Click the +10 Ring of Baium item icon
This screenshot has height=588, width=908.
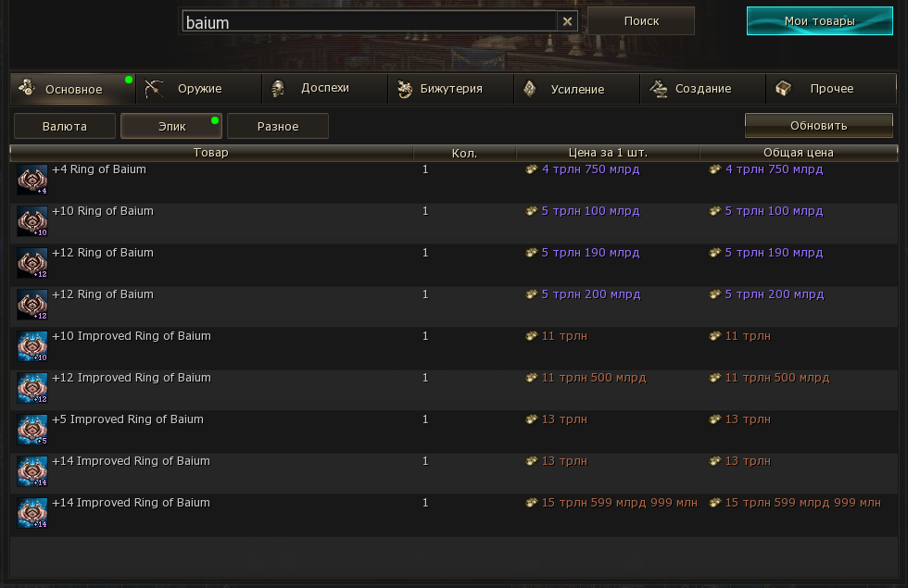pyautogui.click(x=32, y=221)
